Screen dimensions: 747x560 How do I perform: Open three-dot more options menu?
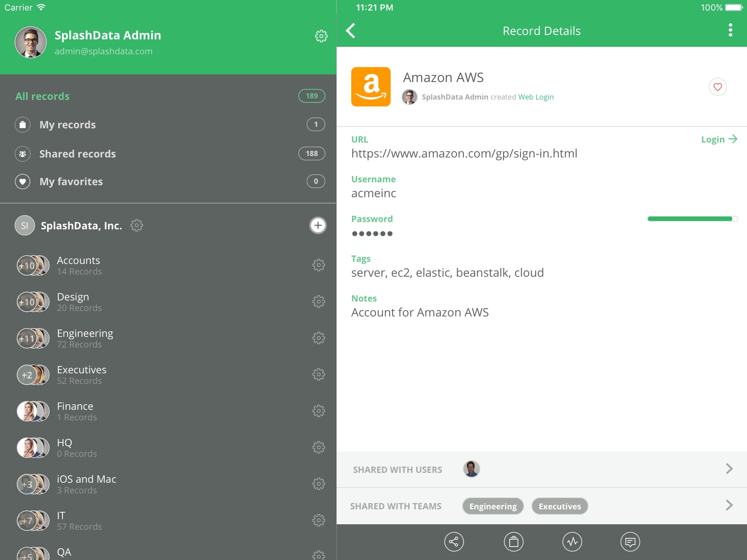(x=730, y=30)
